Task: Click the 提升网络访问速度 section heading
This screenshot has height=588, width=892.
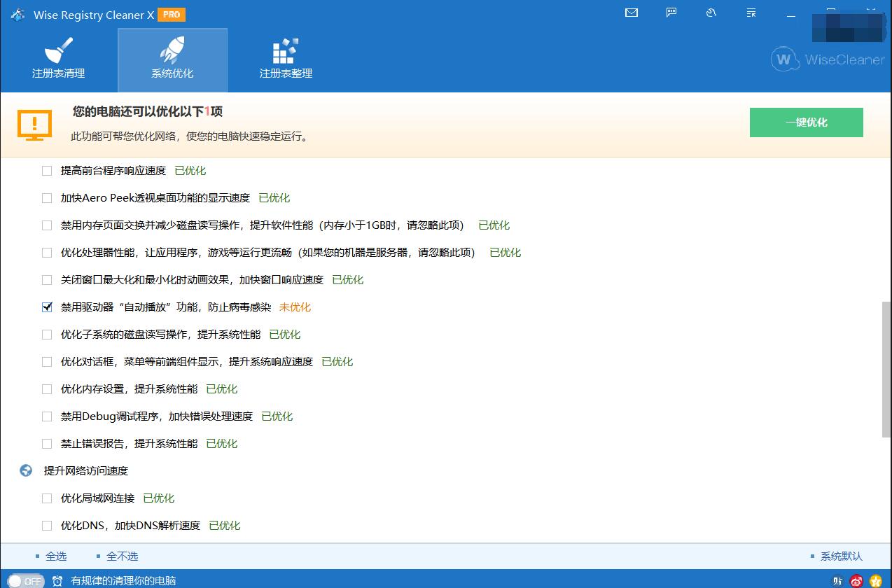Action: click(86, 470)
